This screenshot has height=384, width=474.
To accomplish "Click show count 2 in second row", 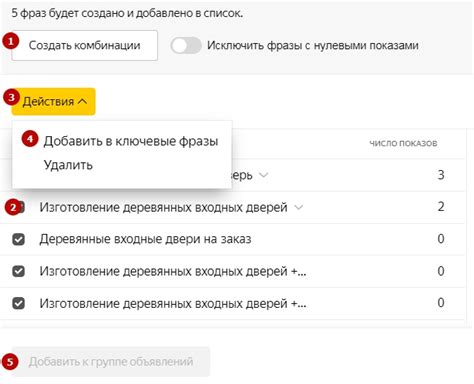I will point(441,207).
